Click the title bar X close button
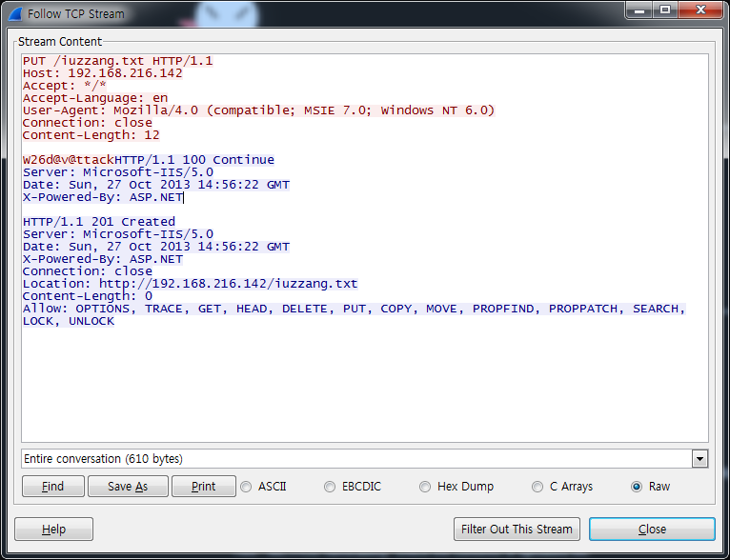 701,10
